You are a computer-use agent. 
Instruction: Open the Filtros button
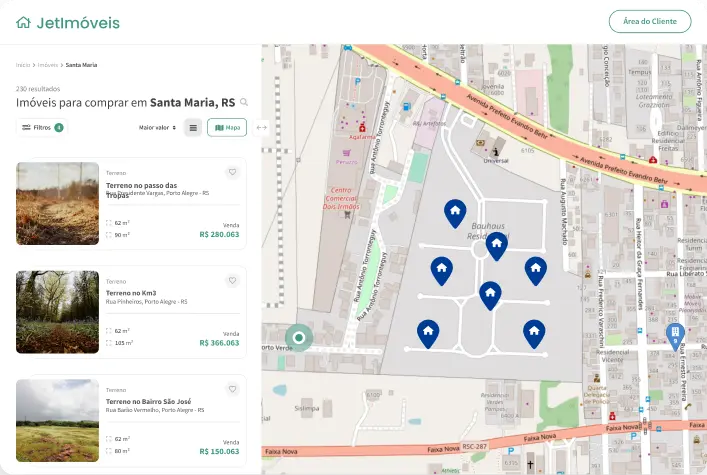[x=42, y=128]
